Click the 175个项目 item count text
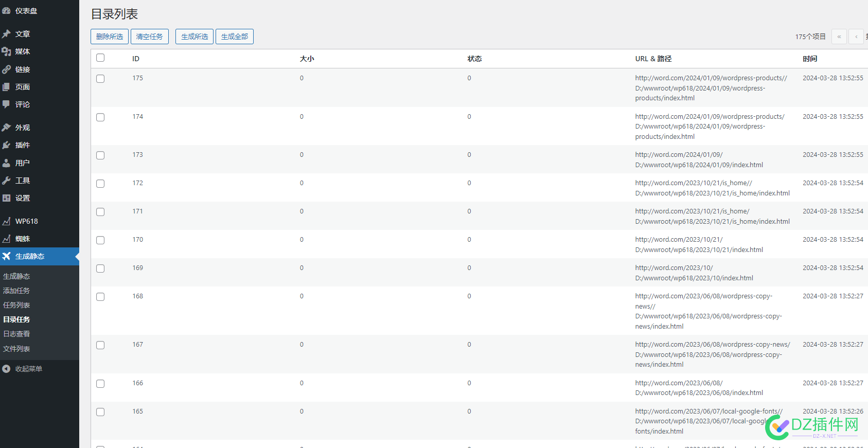Screen dimensions: 868x448 click(810, 37)
